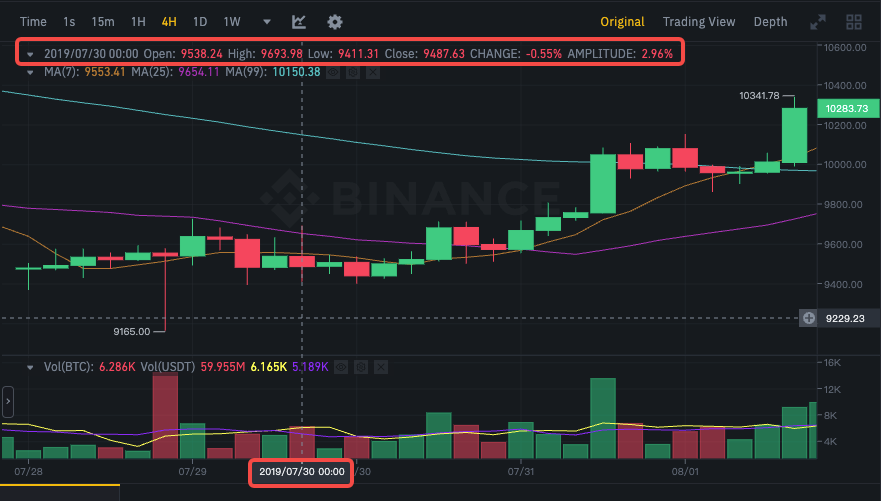
Task: Switch to the Depth chart tab
Action: (770, 21)
